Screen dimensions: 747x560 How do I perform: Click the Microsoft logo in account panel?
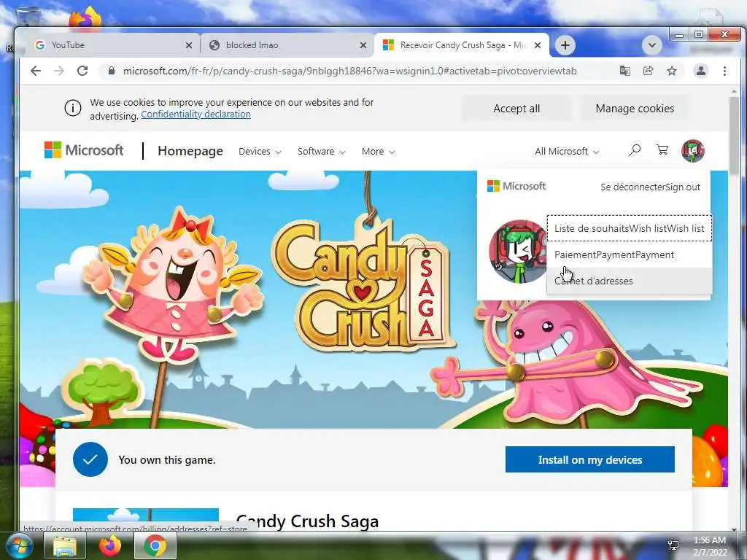coord(516,186)
